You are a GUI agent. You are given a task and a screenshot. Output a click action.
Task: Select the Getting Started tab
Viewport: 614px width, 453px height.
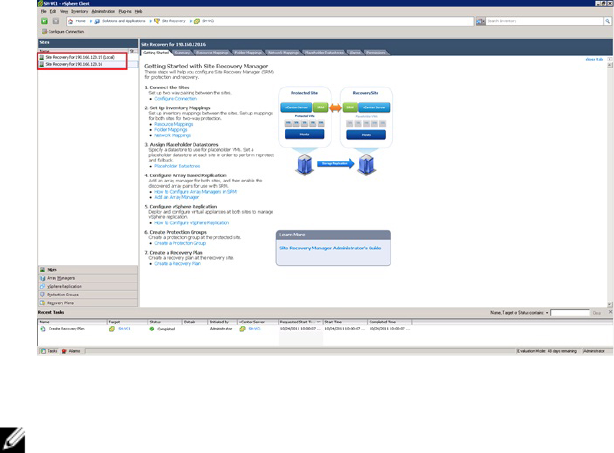pos(156,52)
